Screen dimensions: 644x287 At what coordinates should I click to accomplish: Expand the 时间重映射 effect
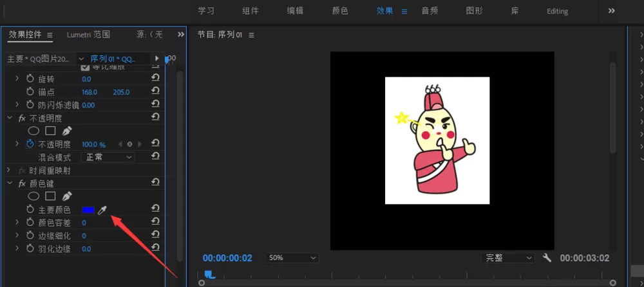point(8,170)
